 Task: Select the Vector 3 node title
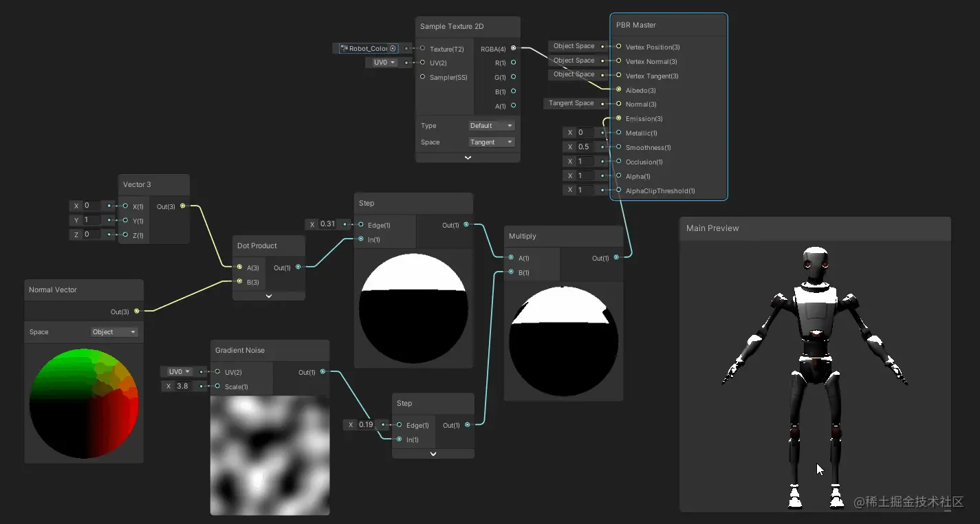[x=137, y=184]
